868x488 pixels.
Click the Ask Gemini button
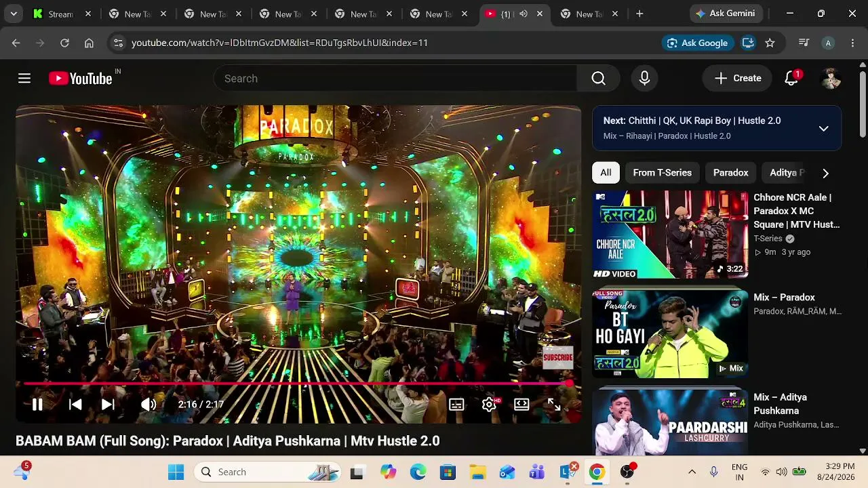coord(727,14)
